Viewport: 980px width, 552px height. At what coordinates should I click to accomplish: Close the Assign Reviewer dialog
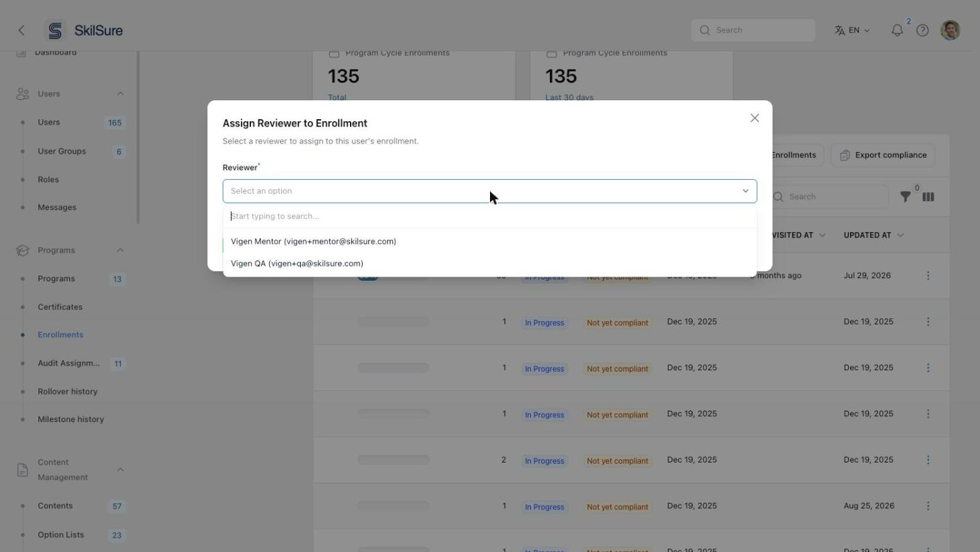click(x=755, y=118)
